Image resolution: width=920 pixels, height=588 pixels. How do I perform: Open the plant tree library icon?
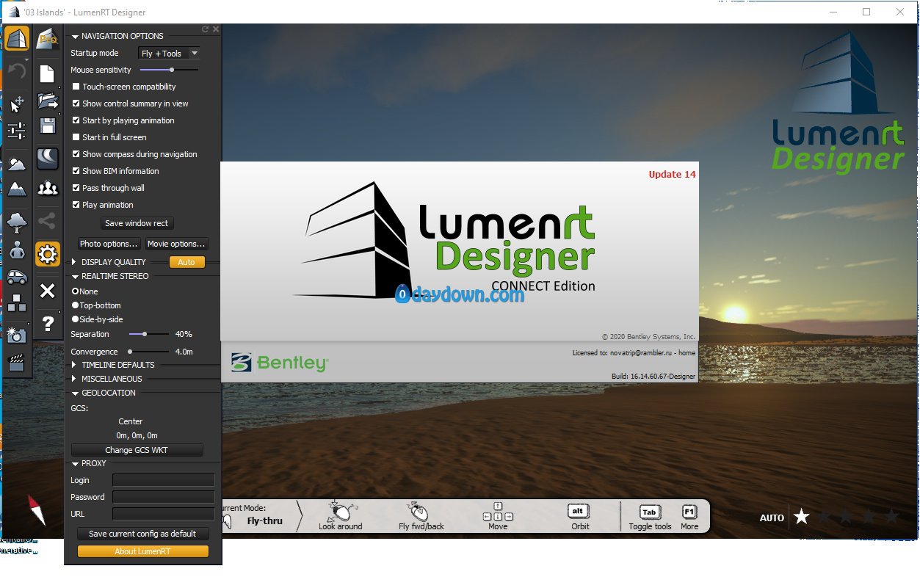(16, 221)
